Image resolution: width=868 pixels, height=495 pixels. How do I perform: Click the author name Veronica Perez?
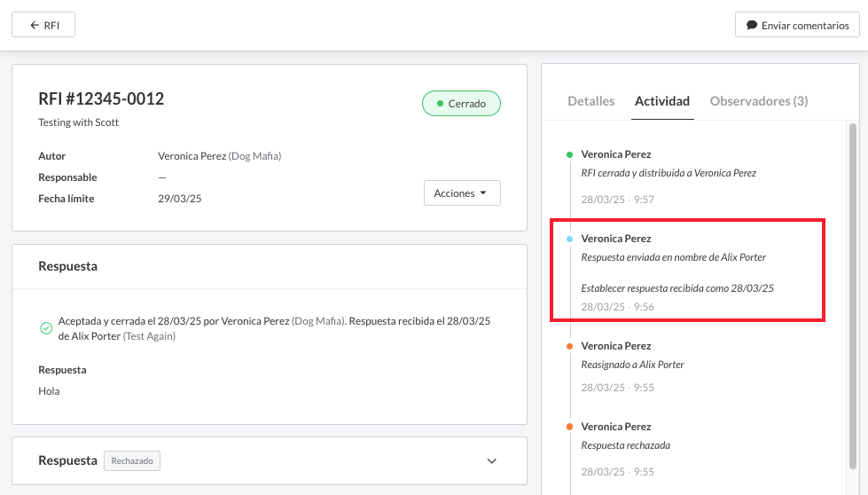coord(192,156)
